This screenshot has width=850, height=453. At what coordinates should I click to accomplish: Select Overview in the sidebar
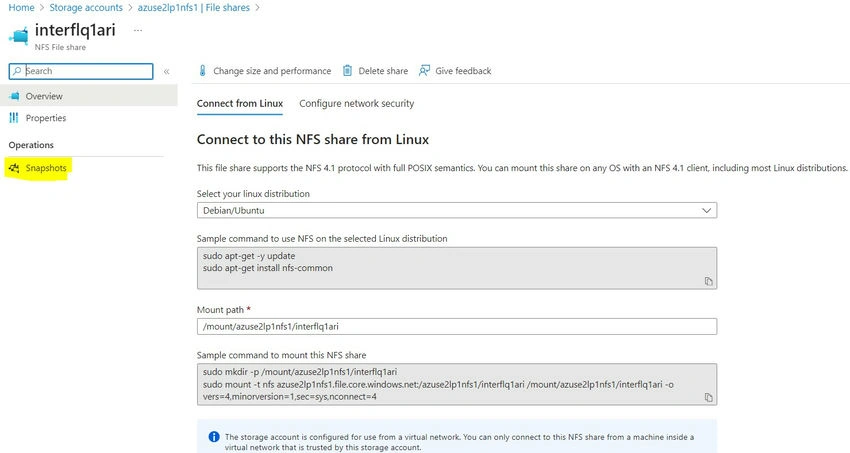pyautogui.click(x=88, y=96)
